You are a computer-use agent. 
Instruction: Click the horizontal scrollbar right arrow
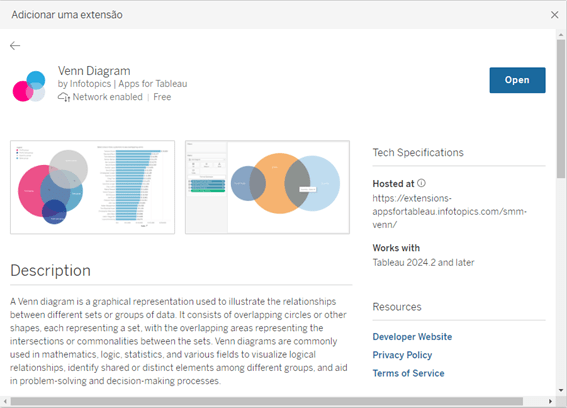pos(550,401)
